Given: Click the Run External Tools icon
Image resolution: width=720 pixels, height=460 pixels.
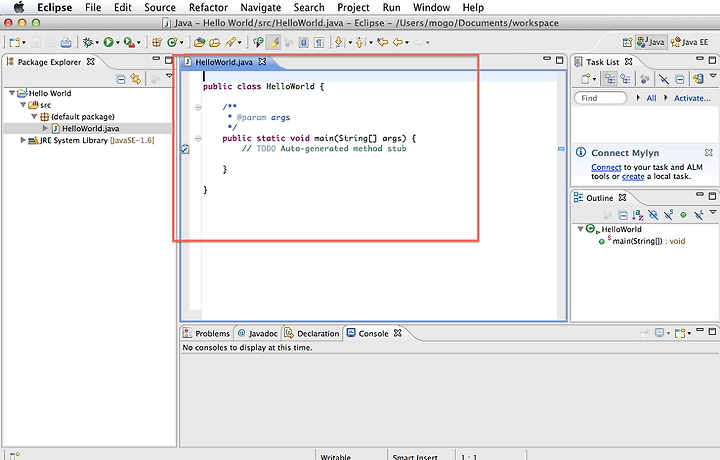Looking at the screenshot, I should click(x=129, y=43).
